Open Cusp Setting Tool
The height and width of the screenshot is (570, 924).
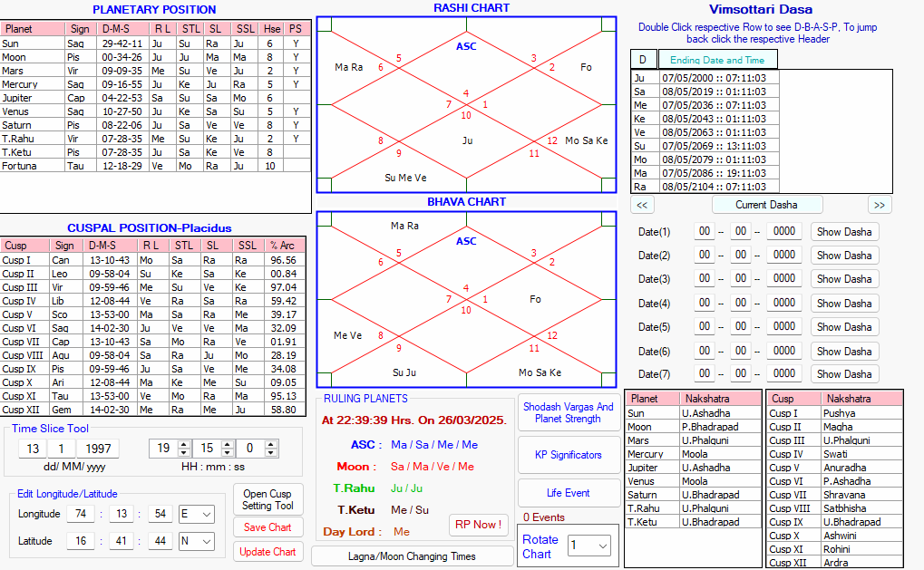tap(267, 499)
